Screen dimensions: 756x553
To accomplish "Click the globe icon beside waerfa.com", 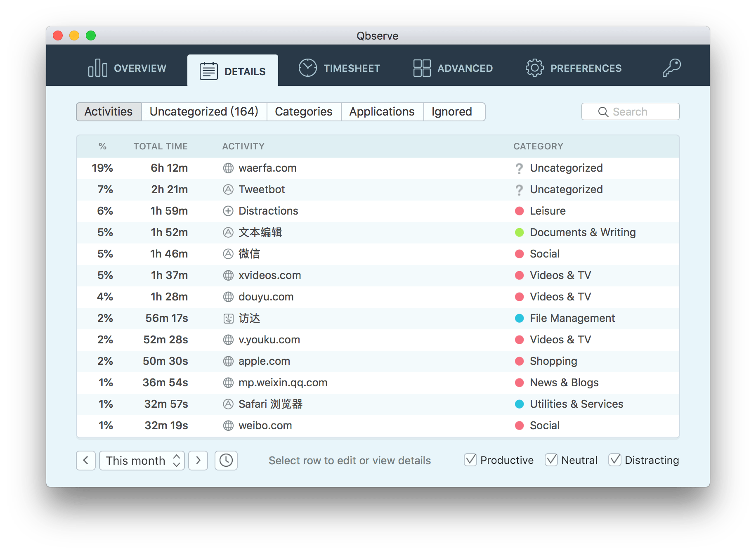I will (x=228, y=168).
